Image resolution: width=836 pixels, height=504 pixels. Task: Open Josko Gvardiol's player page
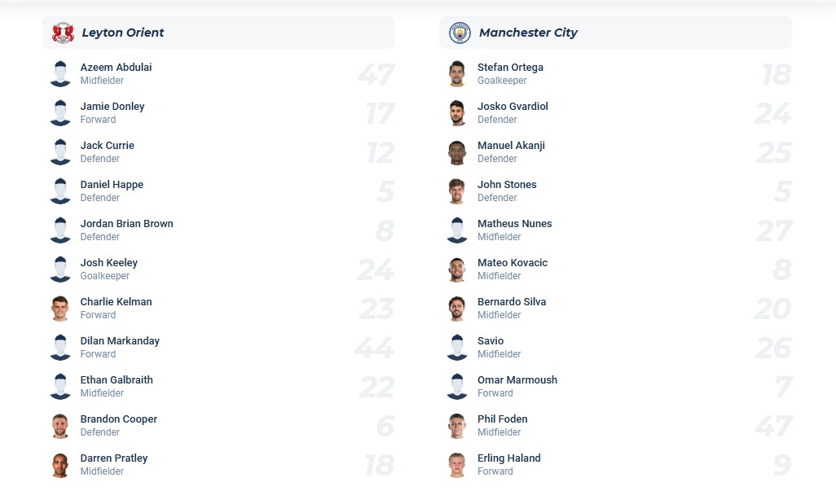[x=513, y=106]
